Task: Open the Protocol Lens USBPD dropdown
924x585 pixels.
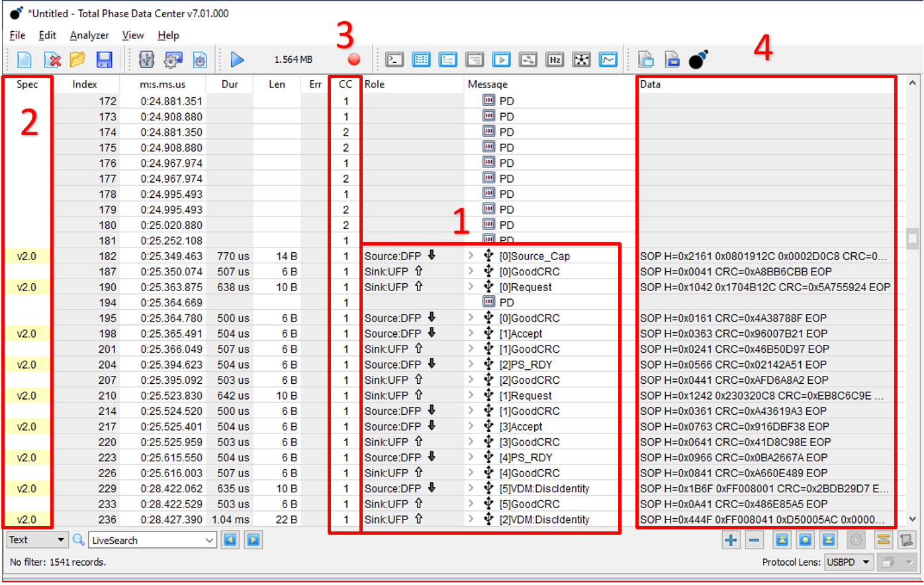Action: 849,562
